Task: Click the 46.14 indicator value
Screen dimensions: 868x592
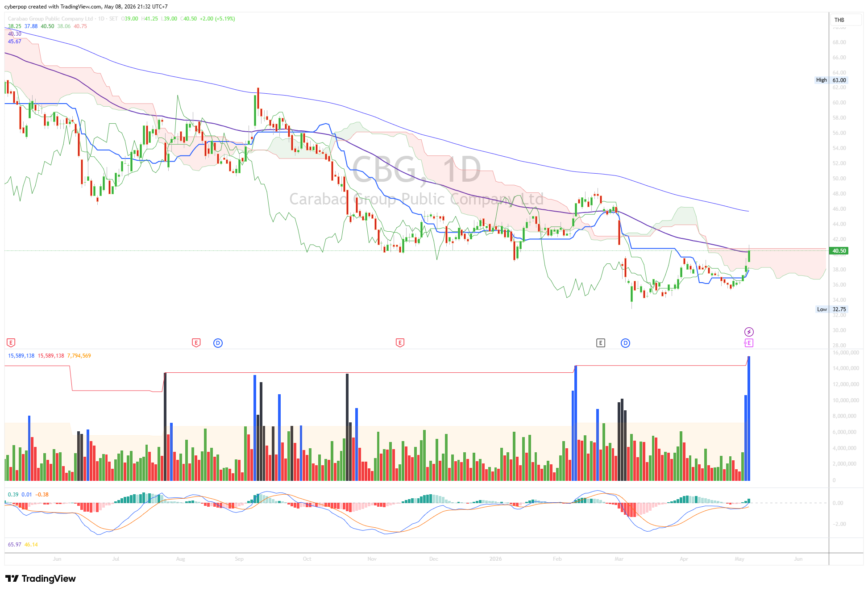Action: point(31,545)
